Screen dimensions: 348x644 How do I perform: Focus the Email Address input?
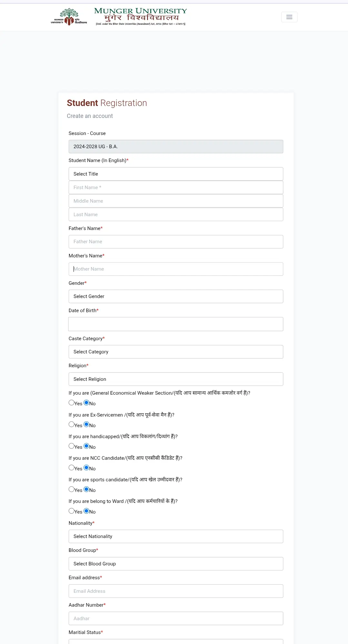pyautogui.click(x=176, y=591)
